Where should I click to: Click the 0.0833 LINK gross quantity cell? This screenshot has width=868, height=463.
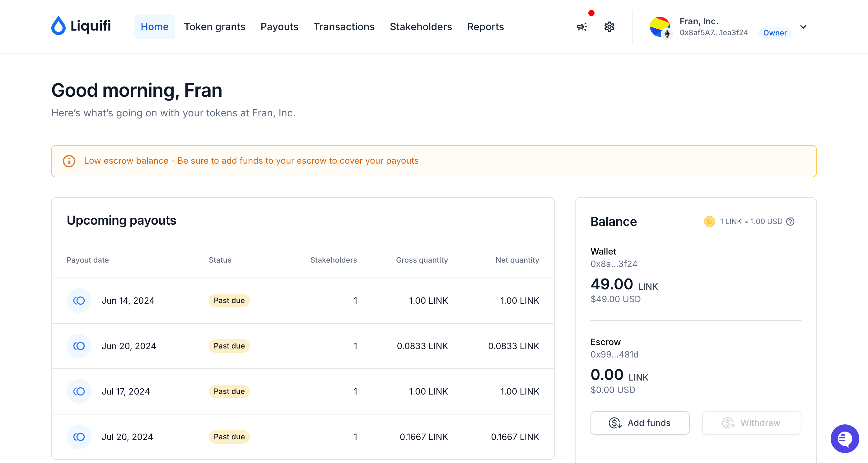click(x=422, y=346)
